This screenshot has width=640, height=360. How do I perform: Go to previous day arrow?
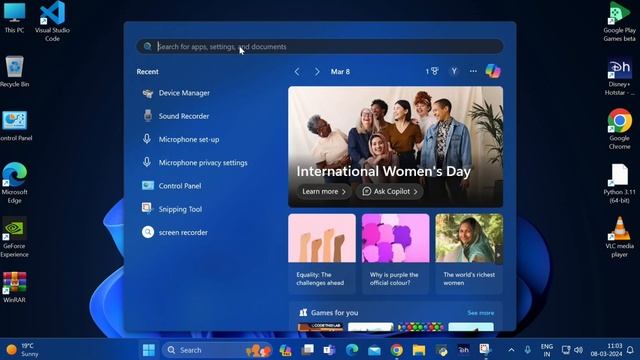point(297,72)
